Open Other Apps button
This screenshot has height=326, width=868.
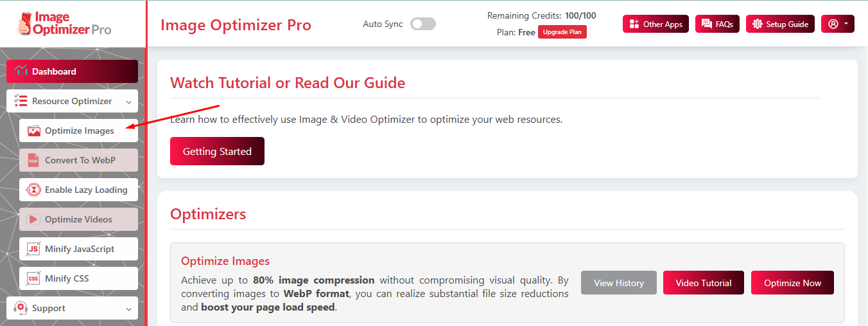pyautogui.click(x=655, y=24)
